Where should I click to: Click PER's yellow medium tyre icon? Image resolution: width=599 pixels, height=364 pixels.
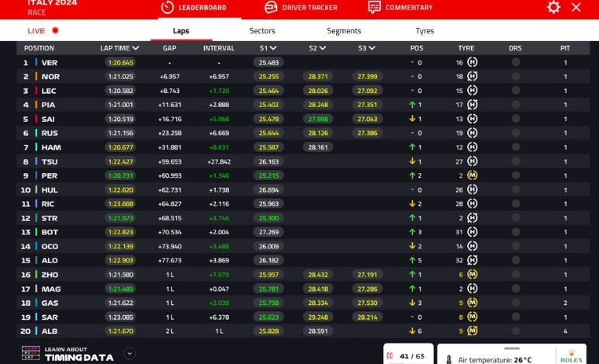tap(473, 175)
